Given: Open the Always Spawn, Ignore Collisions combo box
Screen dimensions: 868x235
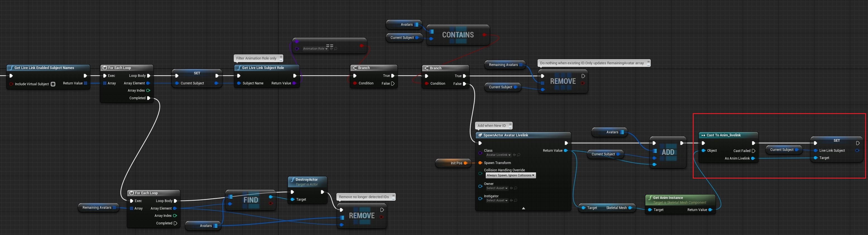Looking at the screenshot, I should (x=511, y=175).
